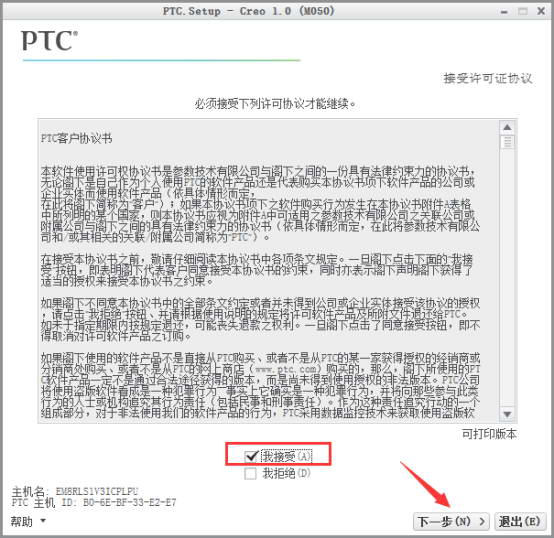Screen dimensions: 554x538
Task: Open the 可打印版本 link
Action: point(489,434)
